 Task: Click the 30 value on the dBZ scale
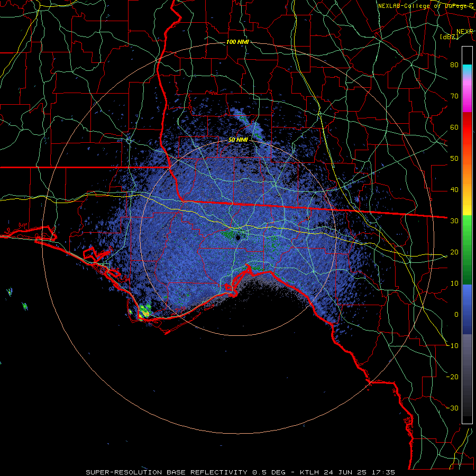point(454,221)
